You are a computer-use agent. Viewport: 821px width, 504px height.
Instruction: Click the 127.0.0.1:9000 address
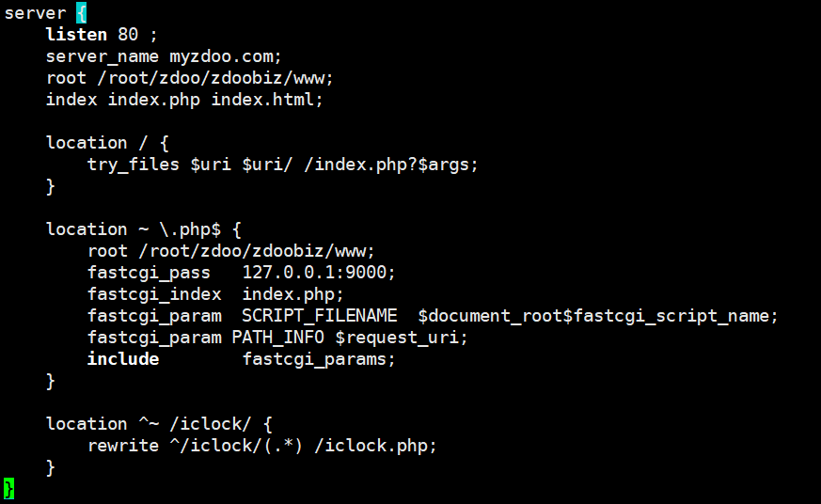pyautogui.click(x=319, y=273)
